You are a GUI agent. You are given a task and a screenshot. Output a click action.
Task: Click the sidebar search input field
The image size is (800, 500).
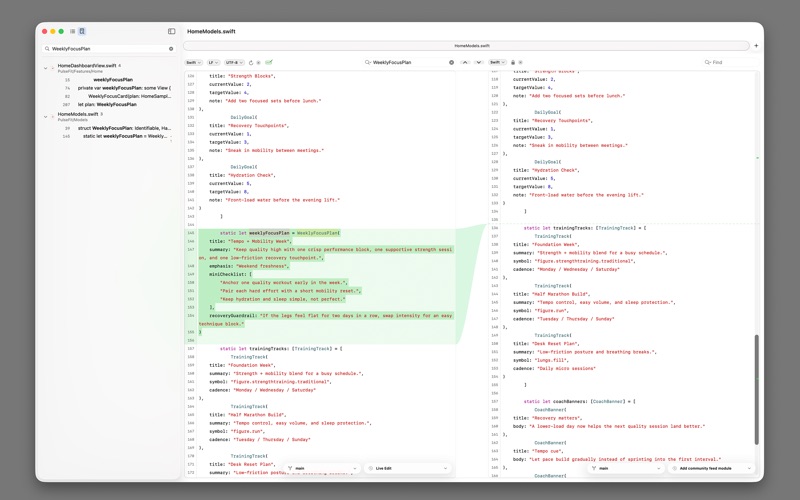click(x=109, y=49)
